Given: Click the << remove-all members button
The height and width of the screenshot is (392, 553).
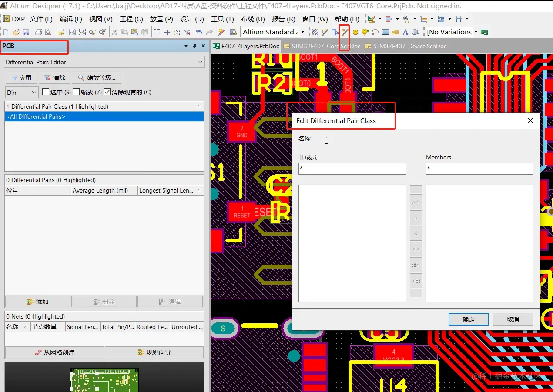Looking at the screenshot, I should (x=416, y=249).
